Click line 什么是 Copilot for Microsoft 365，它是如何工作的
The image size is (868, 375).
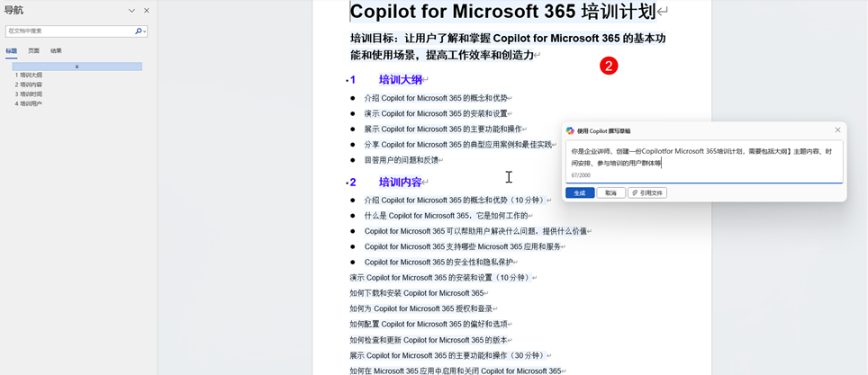(x=447, y=215)
